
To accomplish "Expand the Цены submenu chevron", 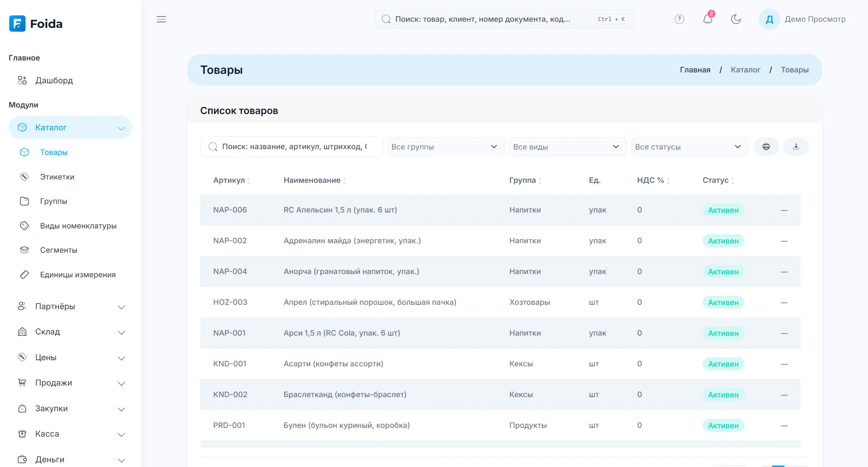I will (122, 358).
